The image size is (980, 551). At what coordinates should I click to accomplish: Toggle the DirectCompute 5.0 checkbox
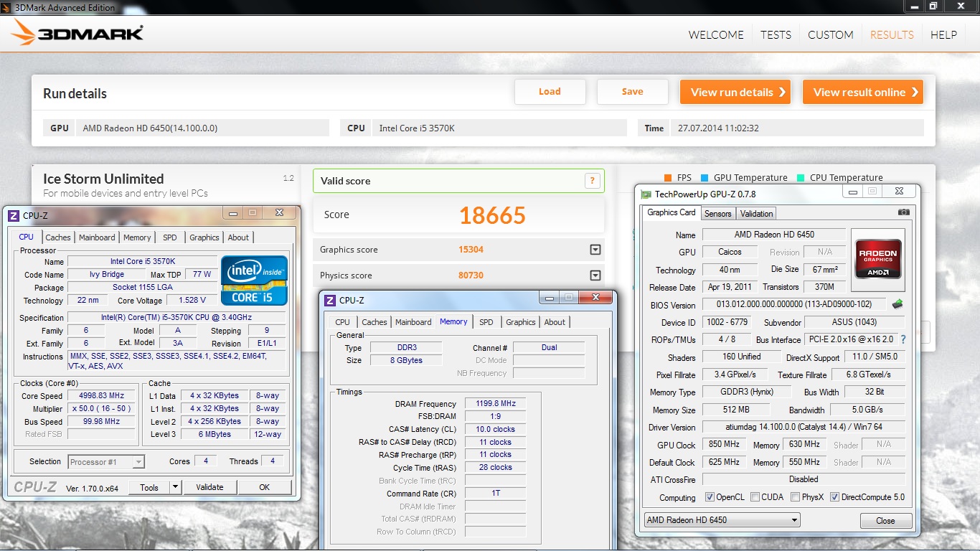coord(834,497)
